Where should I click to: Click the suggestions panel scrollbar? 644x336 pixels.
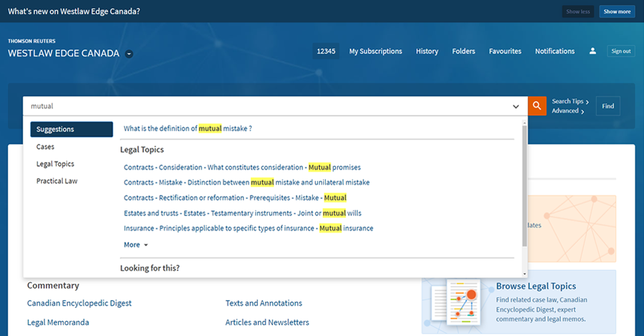pyautogui.click(x=525, y=186)
